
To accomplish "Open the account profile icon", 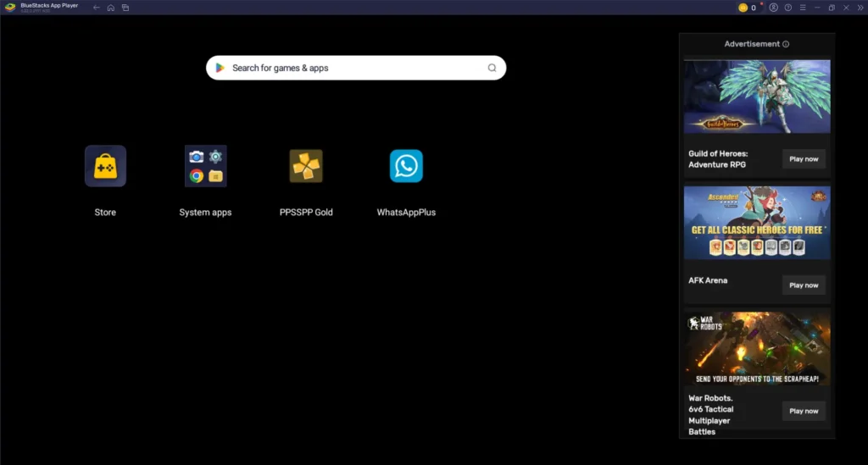I will [773, 8].
